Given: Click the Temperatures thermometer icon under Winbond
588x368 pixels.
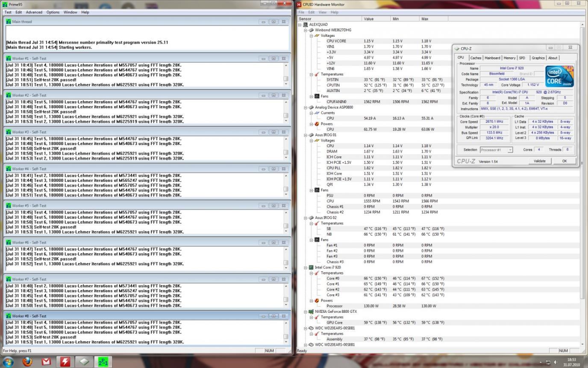Looking at the screenshot, I should 317,74.
